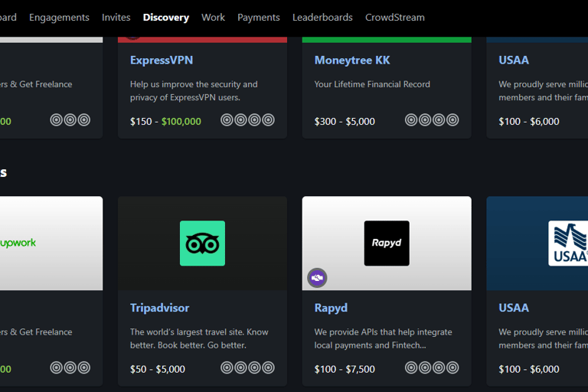588x392 pixels.
Task: Click the $100,000 ExpressVPN max reward
Action: (x=181, y=121)
